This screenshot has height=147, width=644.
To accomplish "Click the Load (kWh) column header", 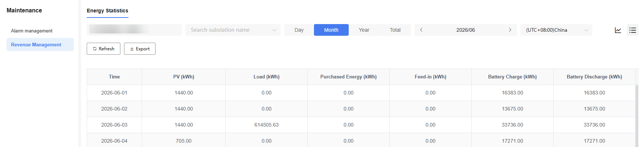I will [266, 77].
